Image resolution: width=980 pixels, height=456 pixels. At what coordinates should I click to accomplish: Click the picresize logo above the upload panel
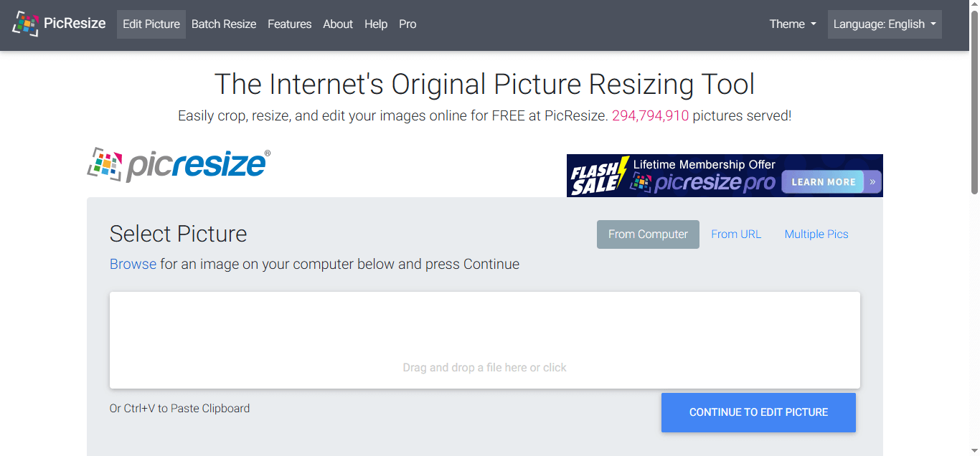pos(177,164)
